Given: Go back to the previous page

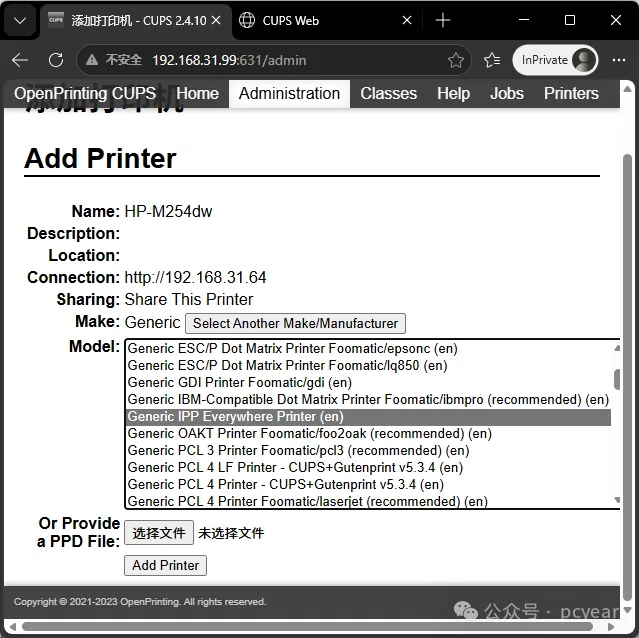Looking at the screenshot, I should coord(20,60).
